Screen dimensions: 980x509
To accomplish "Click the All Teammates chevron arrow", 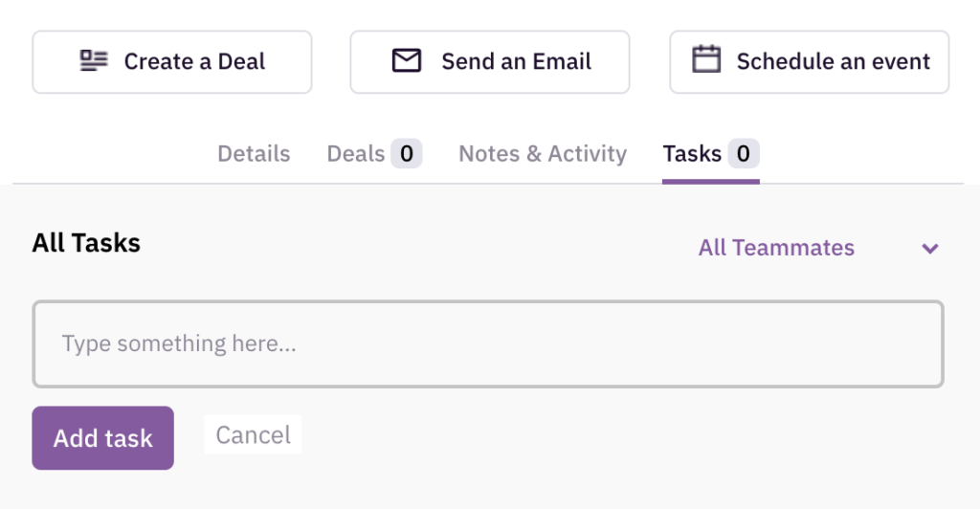I will 930,249.
